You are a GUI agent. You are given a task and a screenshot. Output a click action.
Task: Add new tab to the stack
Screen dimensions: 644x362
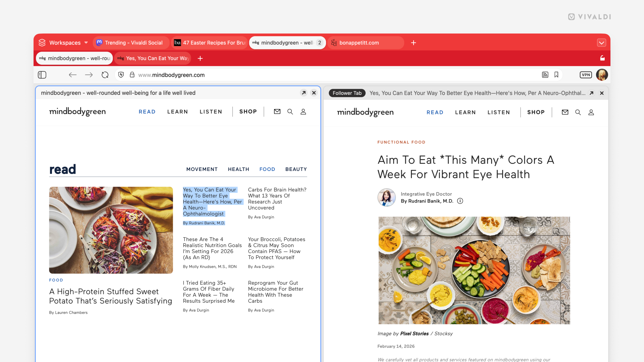coord(200,58)
